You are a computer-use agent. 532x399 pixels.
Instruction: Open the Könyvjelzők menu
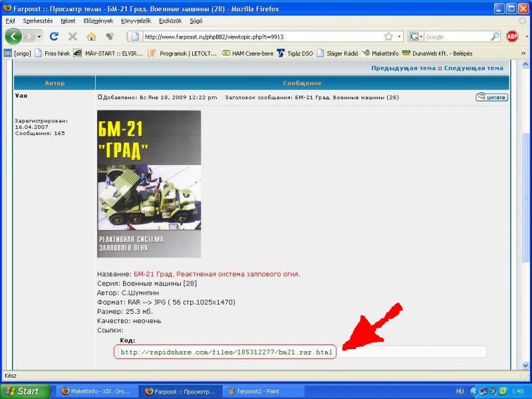pyautogui.click(x=135, y=21)
